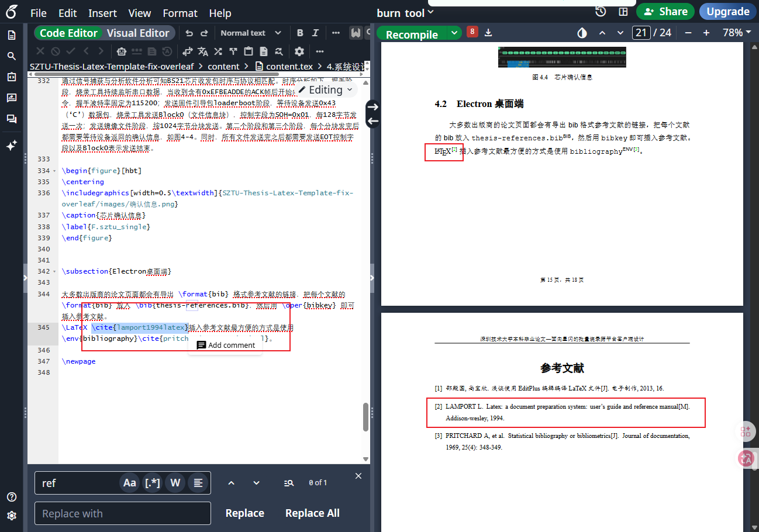The image size is (759, 532).
Task: Enable regular expression search option
Action: (152, 483)
